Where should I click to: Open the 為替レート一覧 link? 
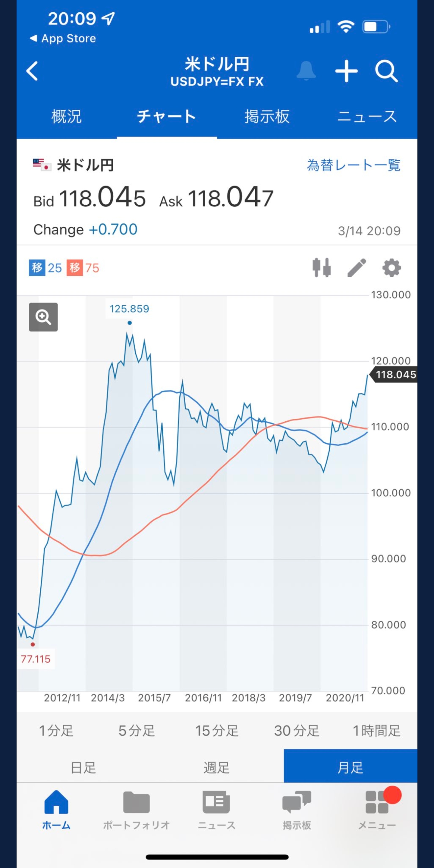coord(354,165)
